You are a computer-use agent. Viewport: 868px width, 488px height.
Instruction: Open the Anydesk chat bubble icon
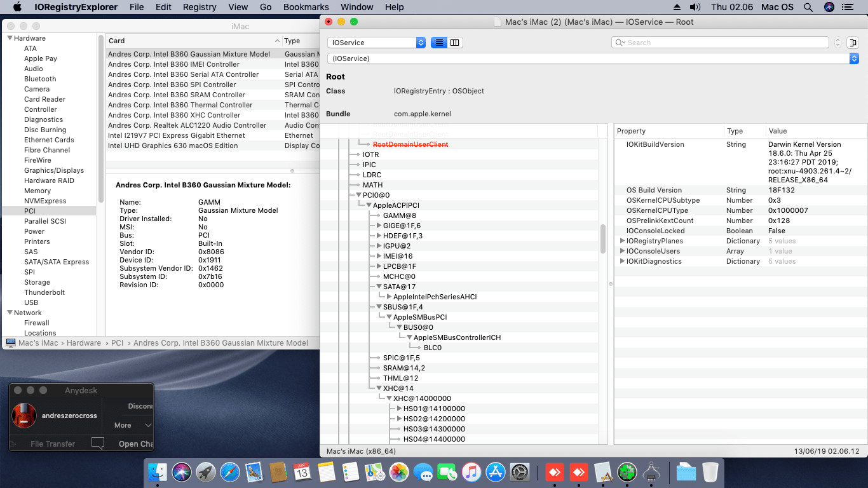click(x=98, y=444)
